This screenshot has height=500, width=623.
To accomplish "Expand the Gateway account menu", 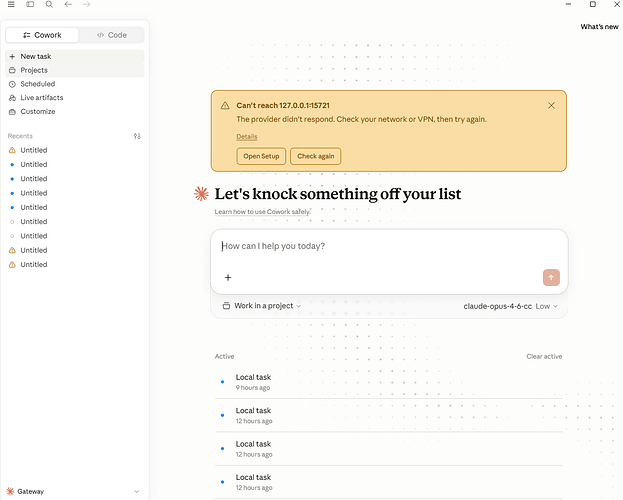I will click(x=75, y=491).
